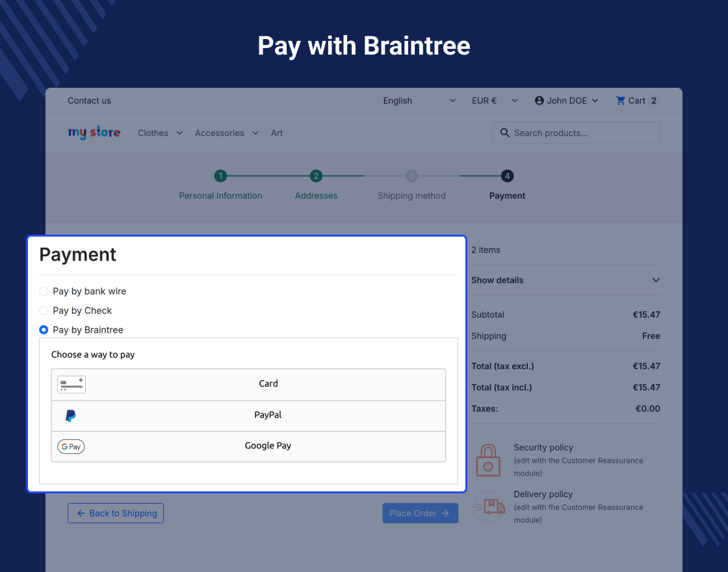Click Back to Shipping button
This screenshot has width=728, height=572.
click(116, 513)
